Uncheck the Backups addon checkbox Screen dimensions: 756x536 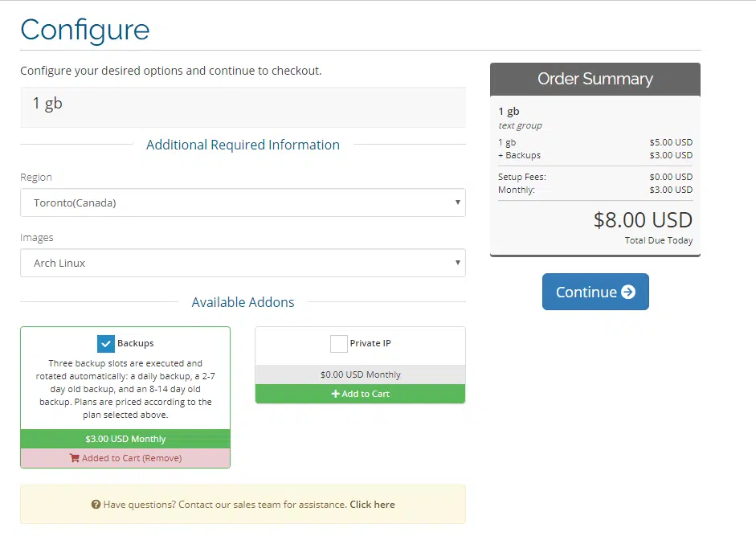point(104,343)
